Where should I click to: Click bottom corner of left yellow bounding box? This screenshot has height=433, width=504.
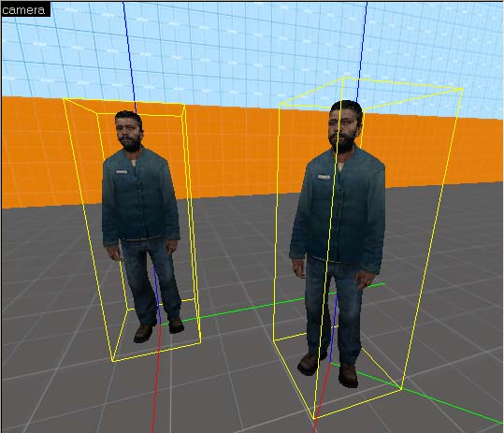(x=113, y=361)
